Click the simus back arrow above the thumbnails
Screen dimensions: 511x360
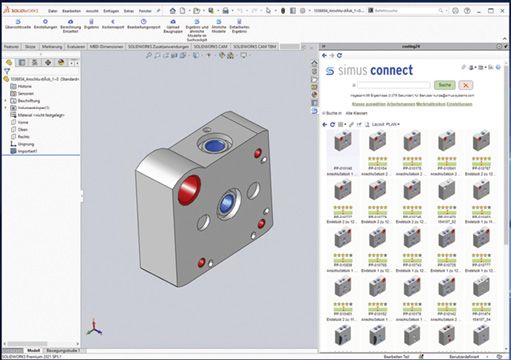point(325,124)
